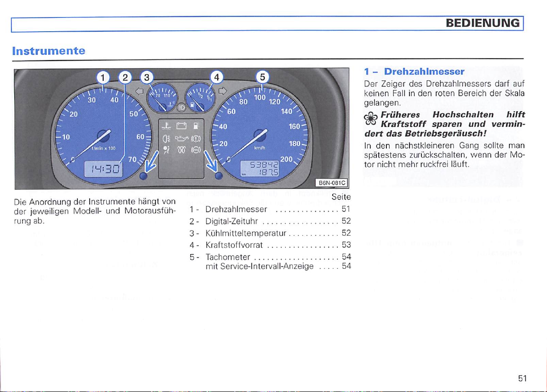The image size is (547, 392).
Task: Click the 'Die Anordnung der Instrumente' caption text
Action: coord(94,211)
